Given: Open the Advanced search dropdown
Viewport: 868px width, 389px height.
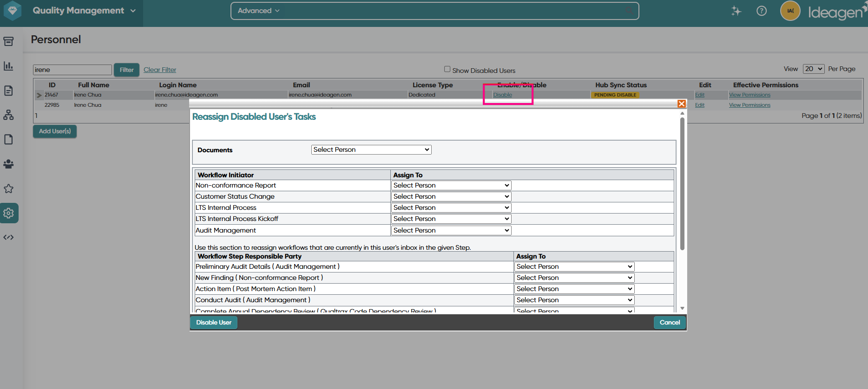Looking at the screenshot, I should [259, 11].
